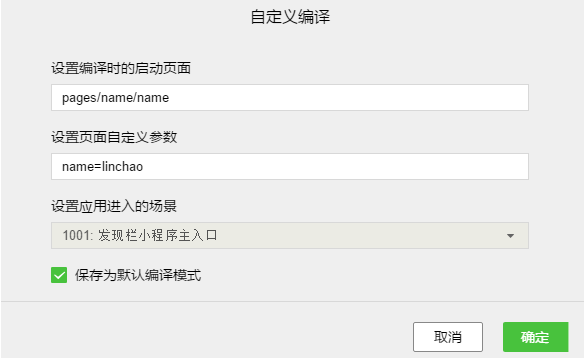This screenshot has height=363, width=584.
Task: Click the 保存为默认编译模式 label text
Action: click(x=138, y=275)
